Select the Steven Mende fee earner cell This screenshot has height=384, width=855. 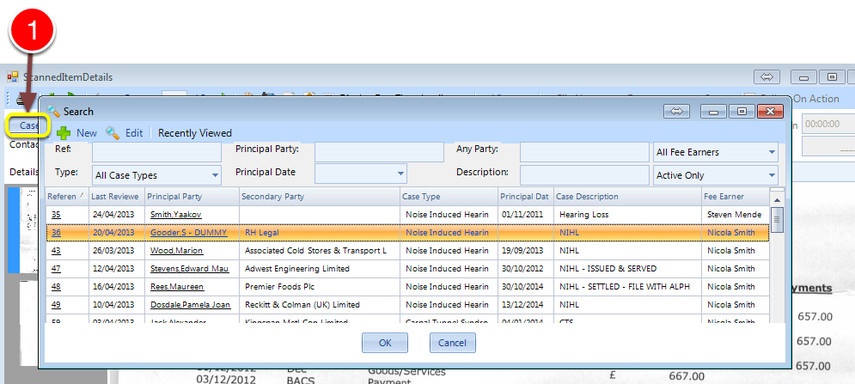coord(736,215)
